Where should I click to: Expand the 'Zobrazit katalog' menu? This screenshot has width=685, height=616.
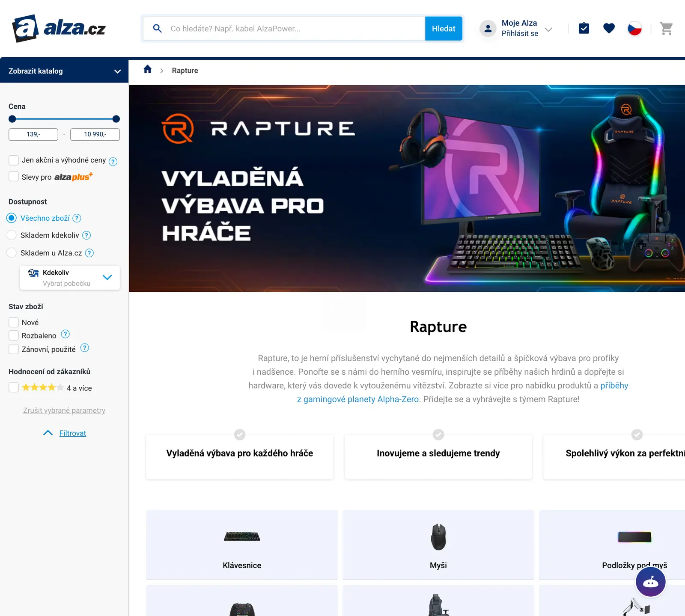[x=64, y=71]
